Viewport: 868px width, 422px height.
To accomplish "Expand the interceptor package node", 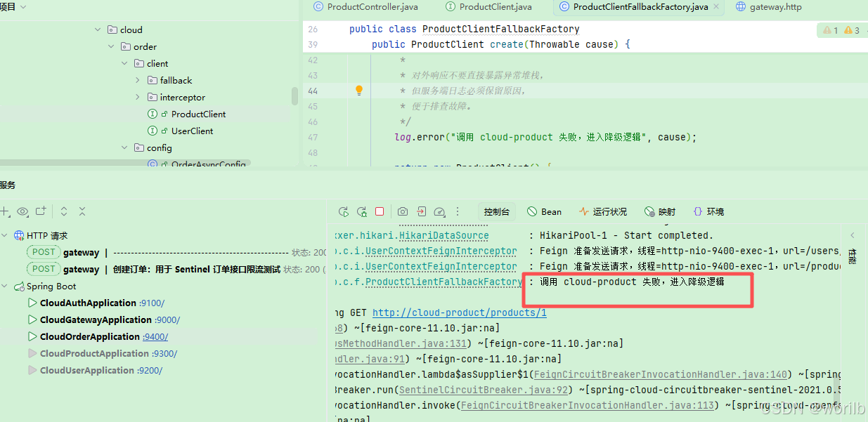I will (138, 98).
